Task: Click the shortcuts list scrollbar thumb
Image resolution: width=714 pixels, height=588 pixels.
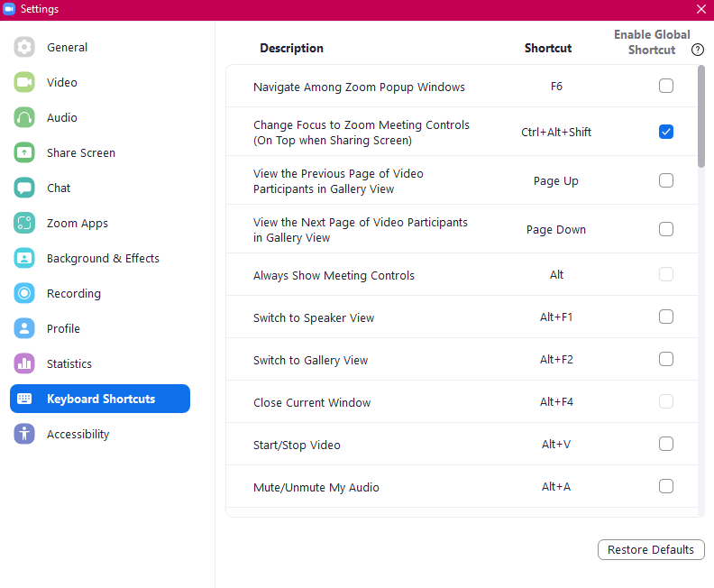Action: [x=701, y=116]
